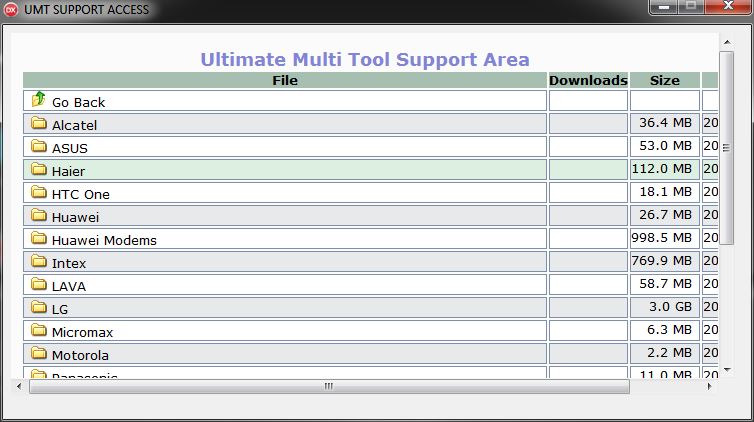
Task: Select the 2.2 MB size cell
Action: (x=665, y=354)
